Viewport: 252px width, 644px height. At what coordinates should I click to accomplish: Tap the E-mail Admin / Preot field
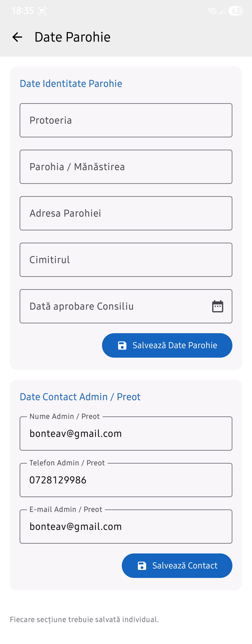pos(126,526)
